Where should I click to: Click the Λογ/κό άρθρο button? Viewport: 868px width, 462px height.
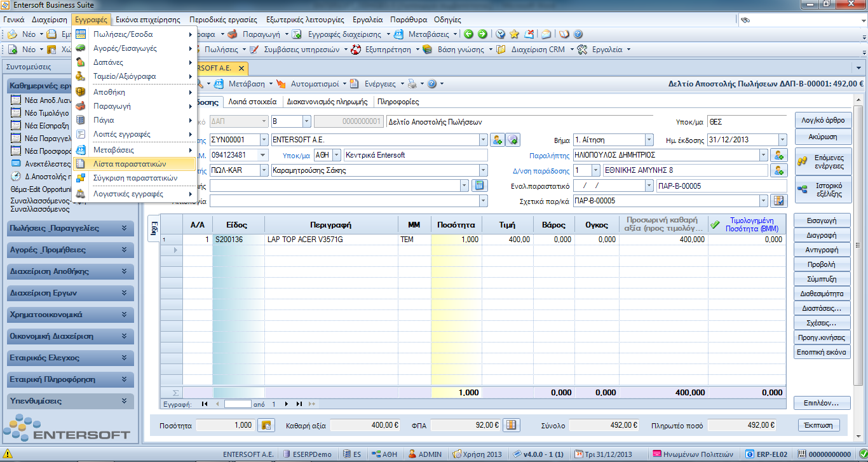click(x=823, y=119)
